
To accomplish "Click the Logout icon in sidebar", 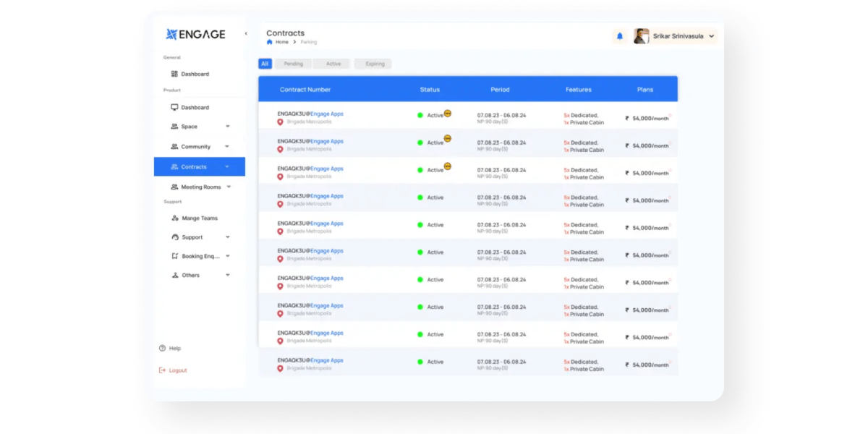I will point(163,370).
